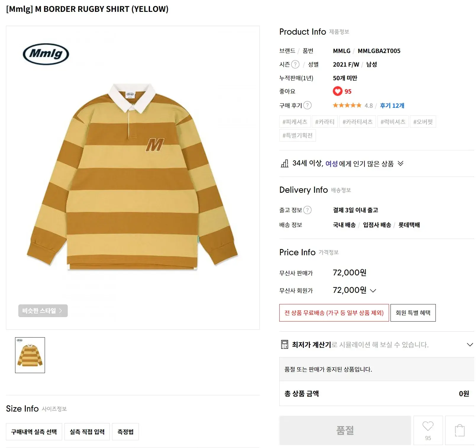Select the rugby shirt thumbnail image
Viewport: 476px width, 448px height.
point(30,355)
